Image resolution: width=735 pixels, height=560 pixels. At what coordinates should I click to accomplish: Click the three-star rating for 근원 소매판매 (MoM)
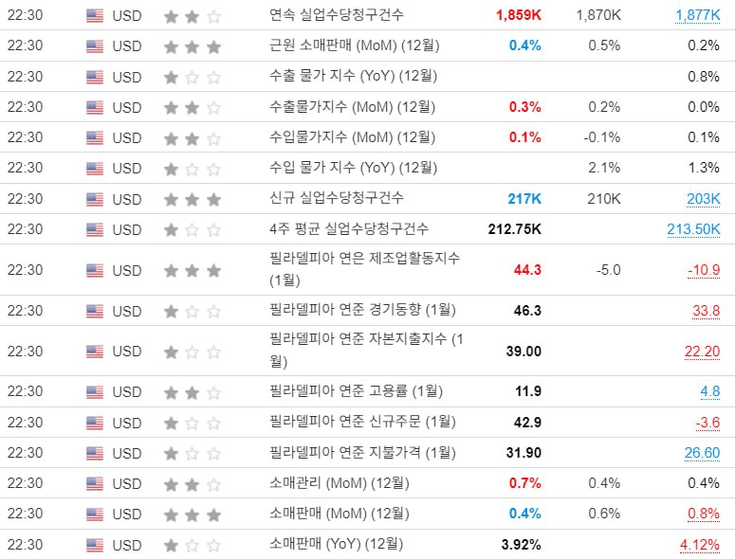coord(193,46)
